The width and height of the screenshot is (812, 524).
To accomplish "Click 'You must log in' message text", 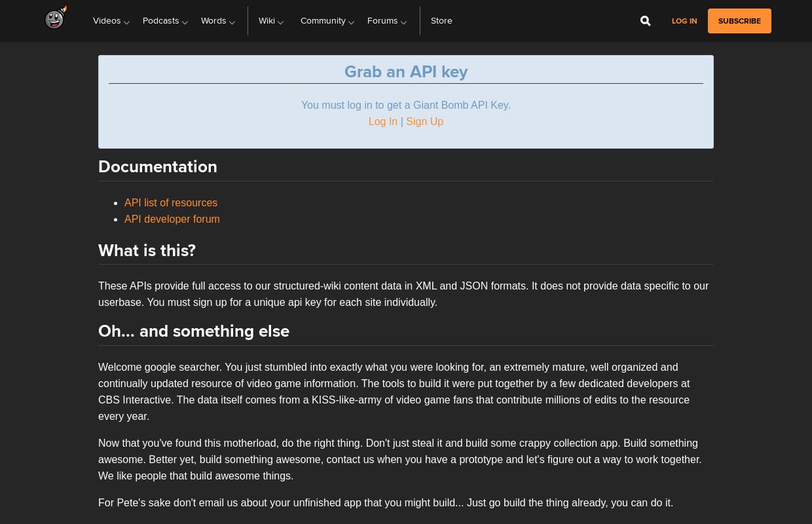I will point(406,105).
